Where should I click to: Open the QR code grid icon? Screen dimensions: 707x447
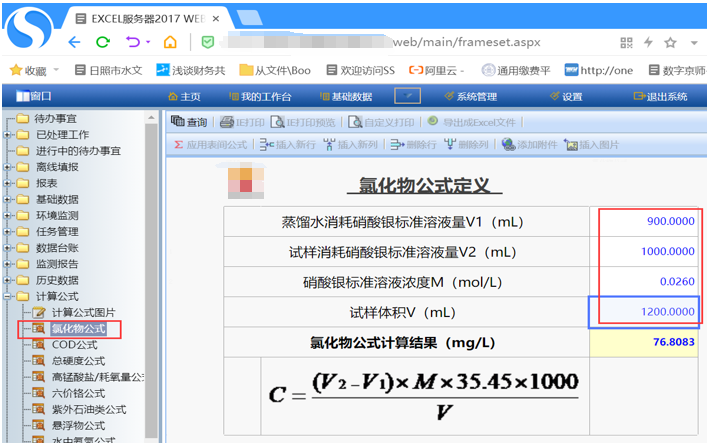626,42
